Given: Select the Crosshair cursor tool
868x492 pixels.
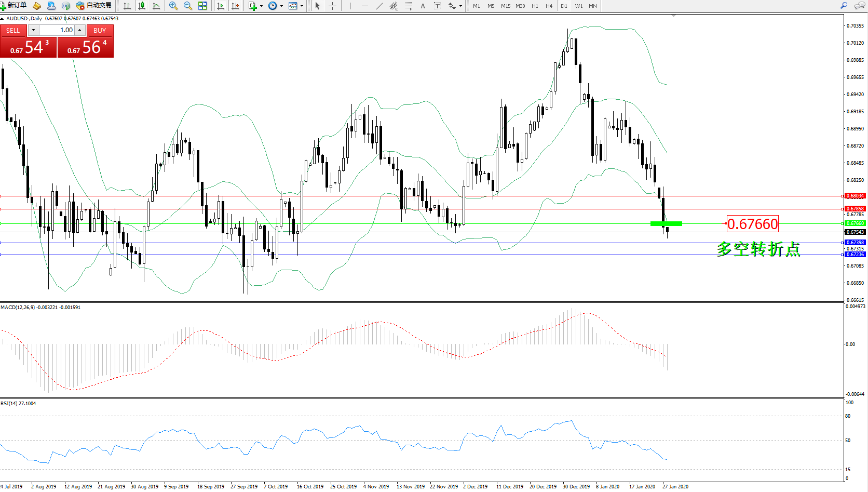Looking at the screenshot, I should point(333,6).
